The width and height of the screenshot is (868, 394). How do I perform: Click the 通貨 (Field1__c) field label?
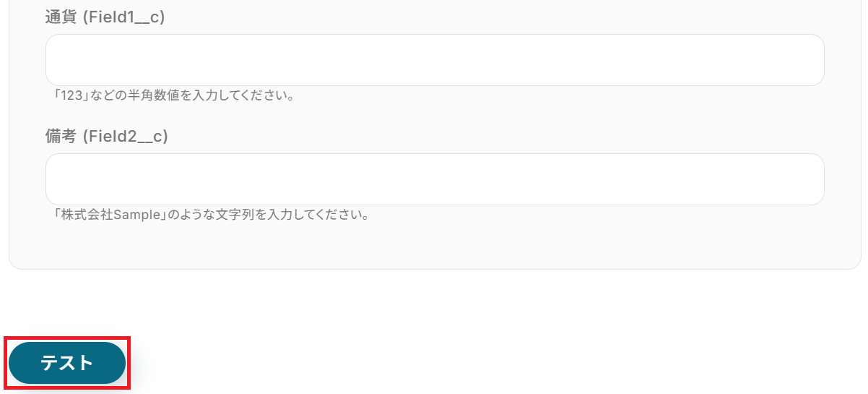pyautogui.click(x=105, y=17)
